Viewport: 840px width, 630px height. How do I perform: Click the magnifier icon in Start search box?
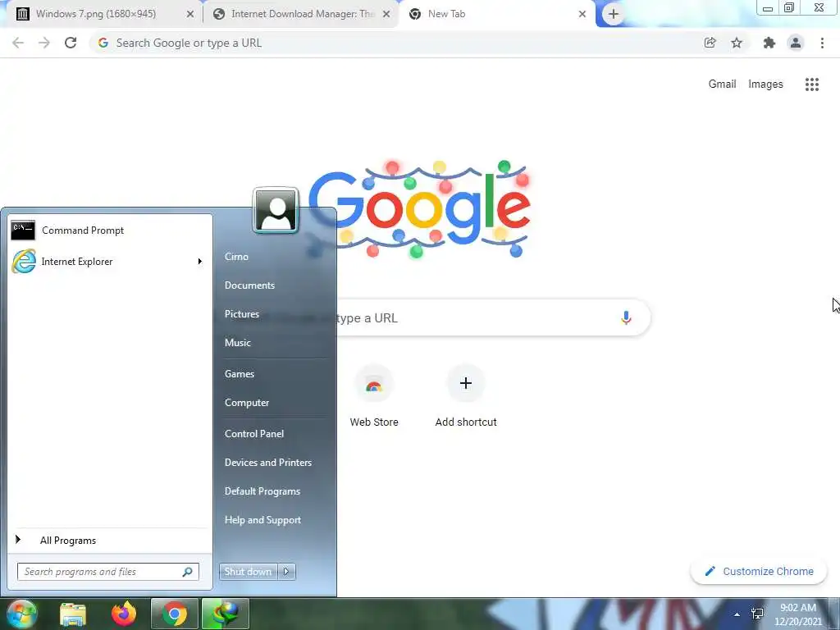(x=188, y=572)
